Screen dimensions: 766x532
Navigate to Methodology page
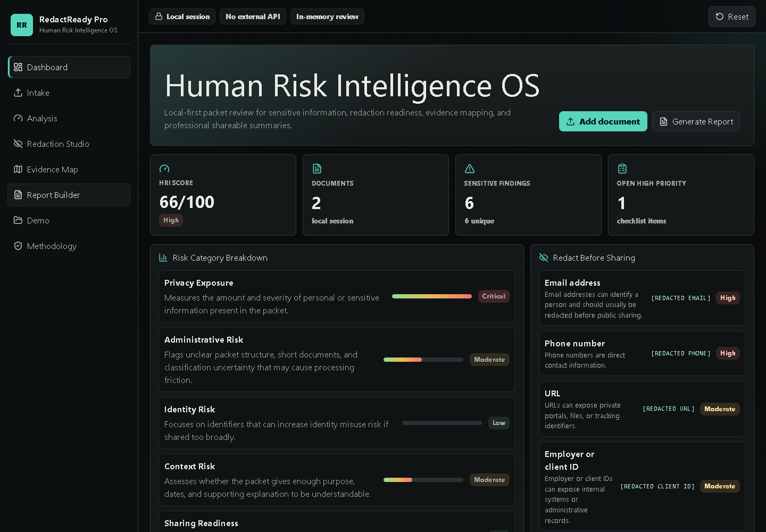click(x=69, y=246)
